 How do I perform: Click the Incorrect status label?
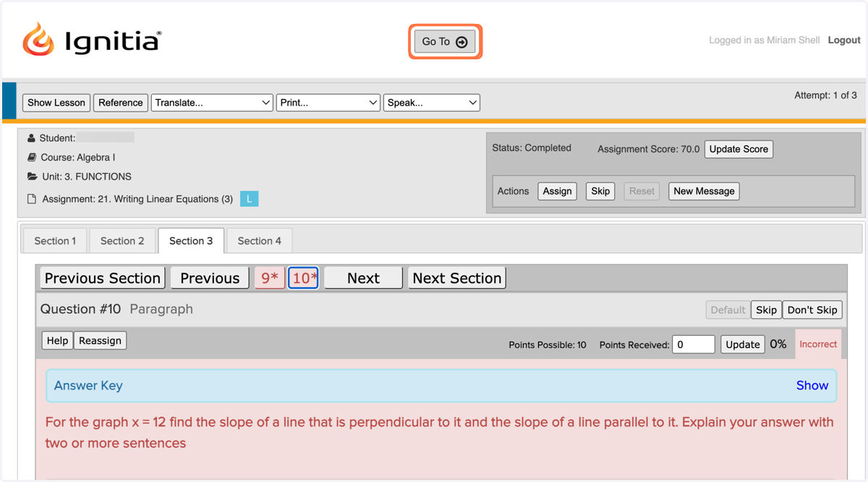pyautogui.click(x=818, y=344)
